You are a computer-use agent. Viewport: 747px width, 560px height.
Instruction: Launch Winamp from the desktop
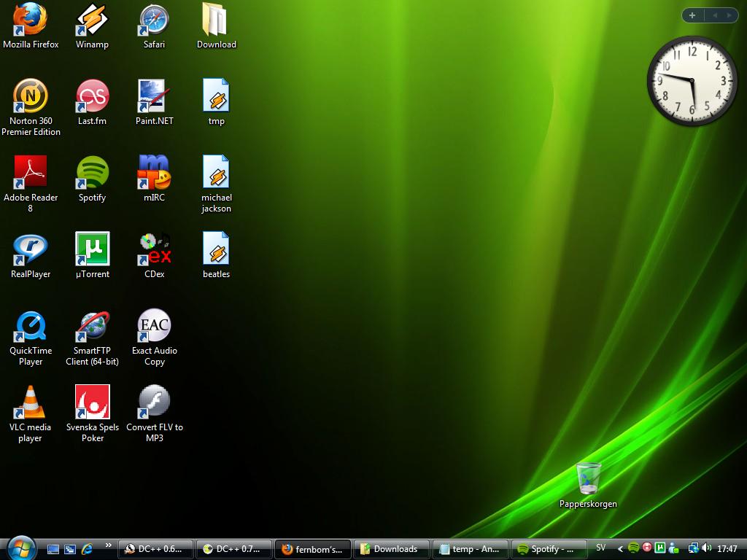pos(92,26)
